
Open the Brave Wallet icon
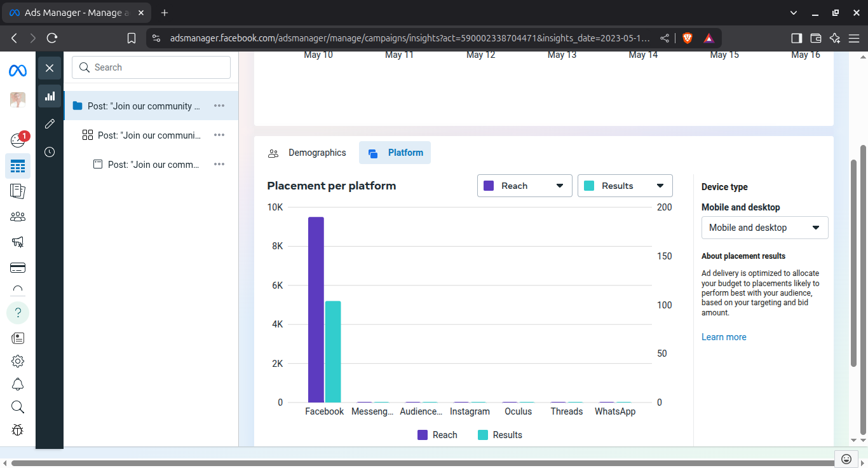[816, 38]
